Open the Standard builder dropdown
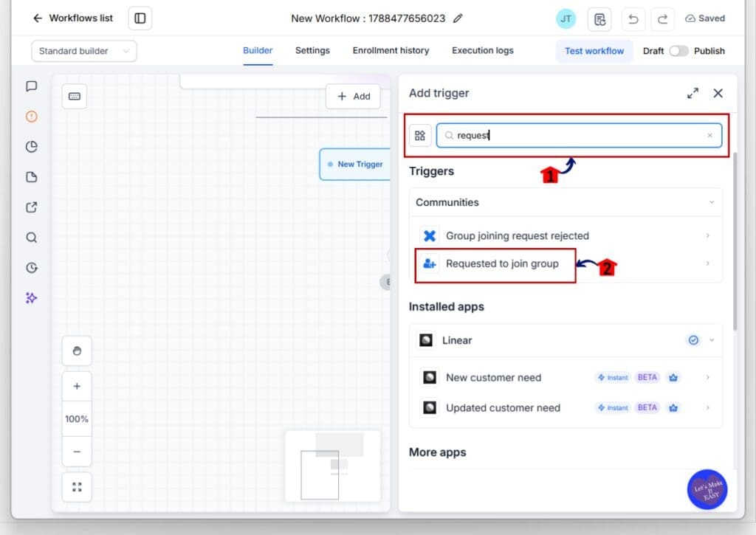This screenshot has height=535, width=756. [x=84, y=51]
